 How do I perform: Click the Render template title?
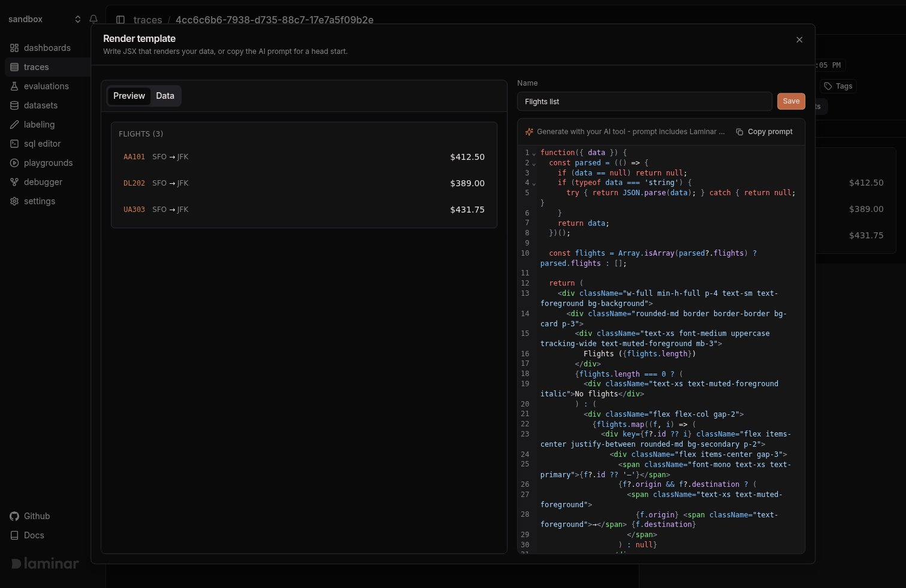139,38
